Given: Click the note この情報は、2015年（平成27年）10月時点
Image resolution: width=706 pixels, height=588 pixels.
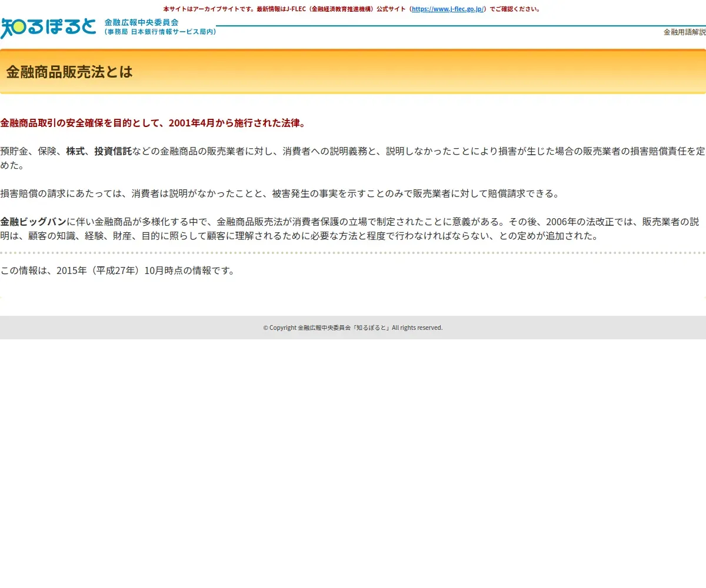Looking at the screenshot, I should [118, 270].
